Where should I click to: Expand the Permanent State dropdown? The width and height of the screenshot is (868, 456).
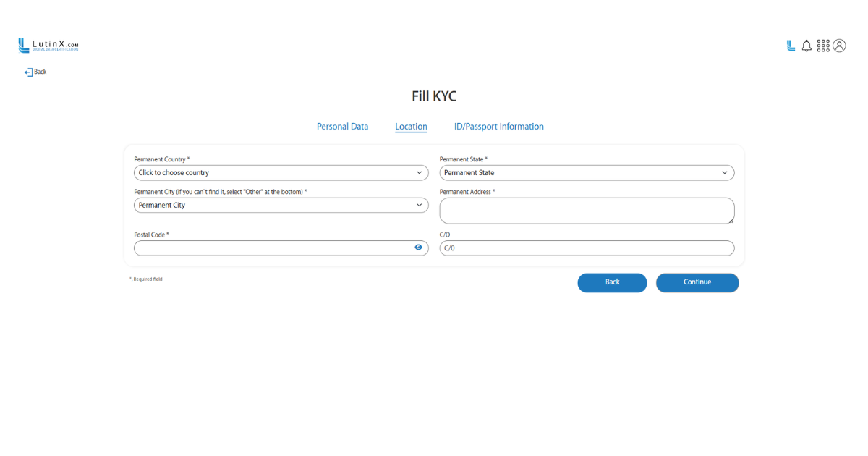tap(587, 173)
